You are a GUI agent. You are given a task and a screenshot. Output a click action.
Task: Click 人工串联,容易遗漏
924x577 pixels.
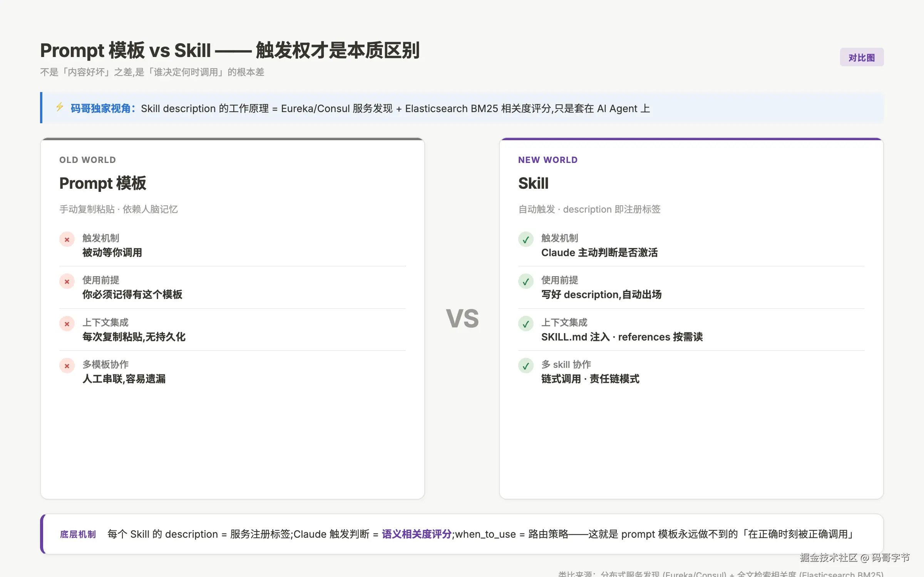point(124,379)
